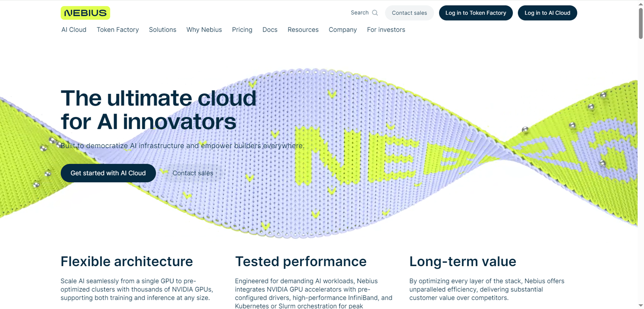The height and width of the screenshot is (309, 644).
Task: Click The ultimate cloud for AI innovators headline
Action: [x=159, y=110]
